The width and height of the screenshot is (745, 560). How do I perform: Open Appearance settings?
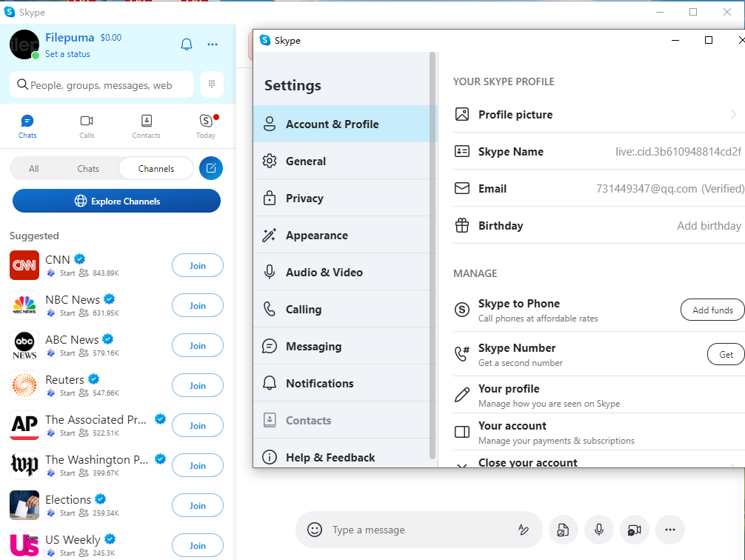click(341, 236)
